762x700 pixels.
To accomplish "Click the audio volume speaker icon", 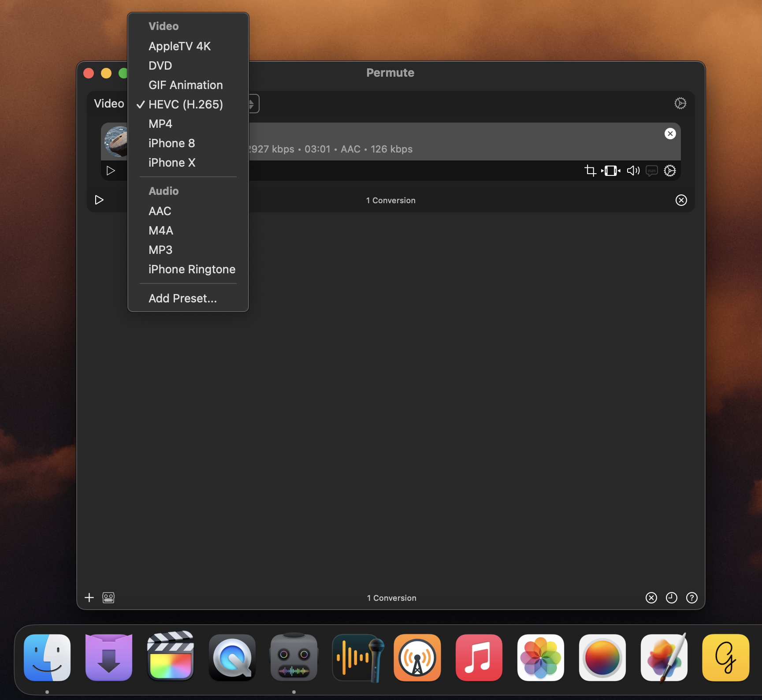I will pyautogui.click(x=633, y=171).
